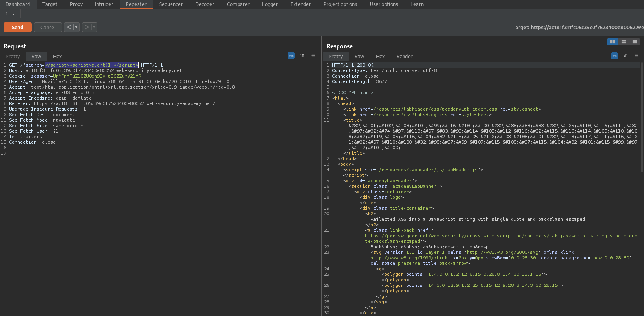The image size is (644, 316).
Task: Click the Referer header line
Action: tap(112, 103)
